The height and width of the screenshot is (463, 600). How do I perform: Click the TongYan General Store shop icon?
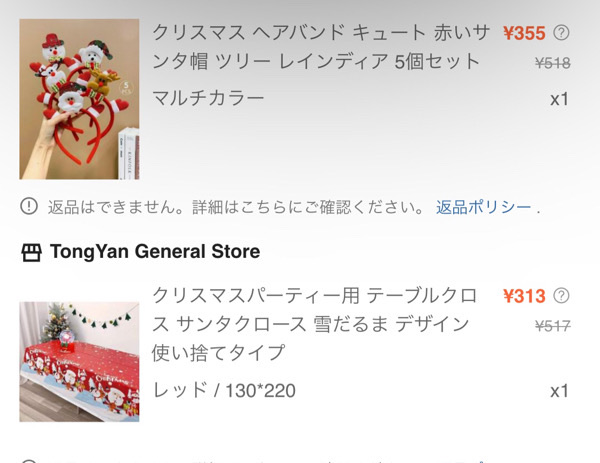(x=31, y=252)
